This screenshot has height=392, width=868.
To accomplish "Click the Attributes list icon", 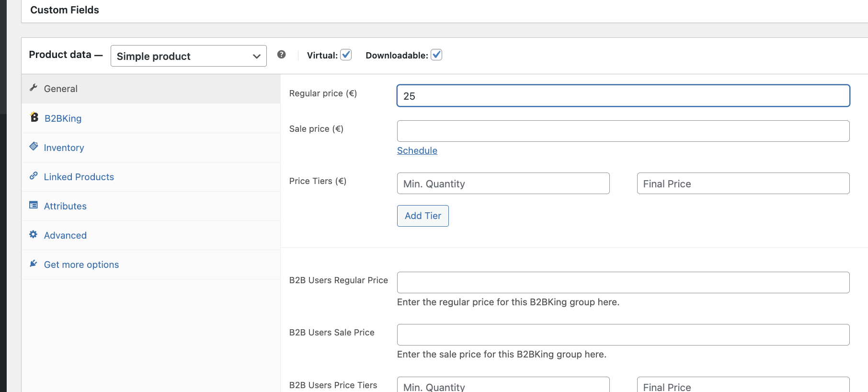I will click(x=34, y=205).
